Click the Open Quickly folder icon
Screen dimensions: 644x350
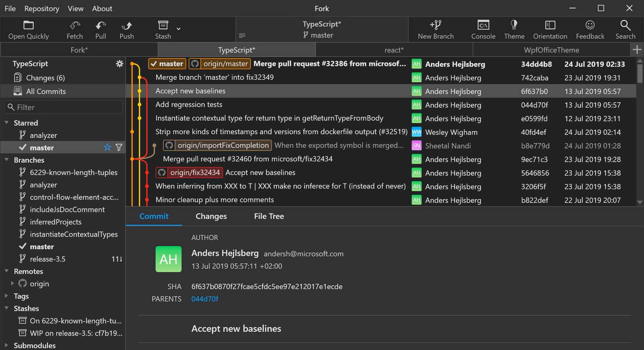tap(29, 25)
